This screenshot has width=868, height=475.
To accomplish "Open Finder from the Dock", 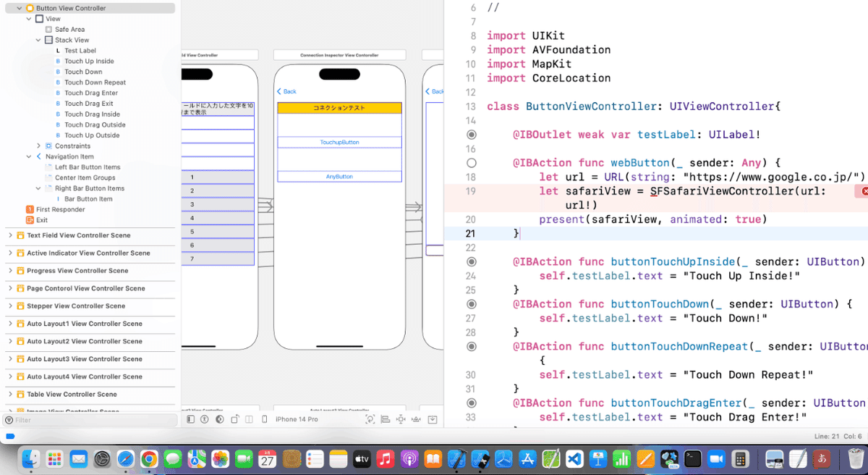I will tap(31, 458).
